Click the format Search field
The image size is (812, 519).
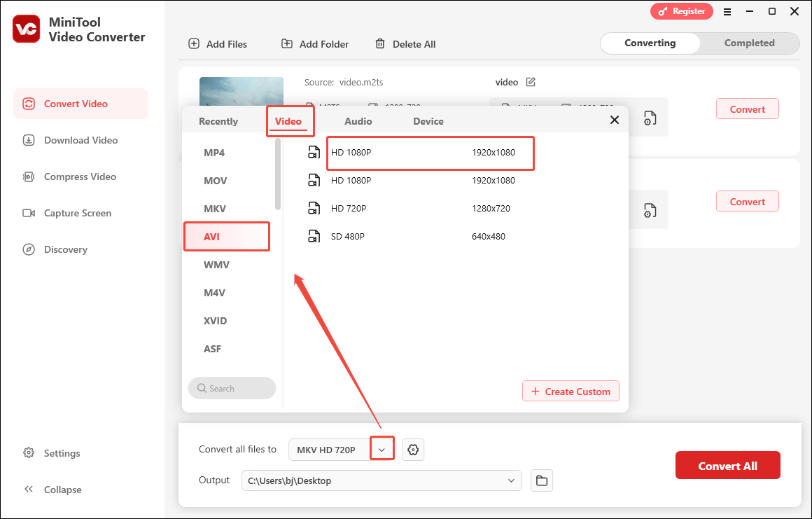232,389
